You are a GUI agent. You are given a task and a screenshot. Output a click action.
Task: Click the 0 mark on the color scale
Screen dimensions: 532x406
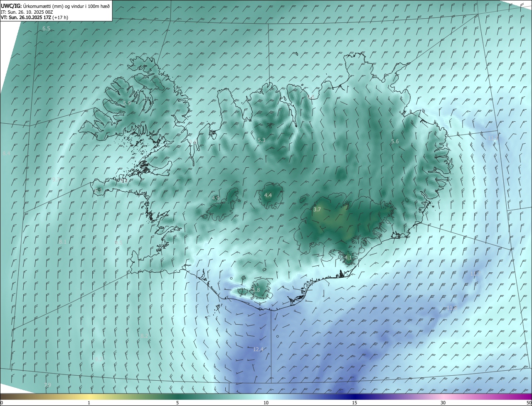point(2,403)
